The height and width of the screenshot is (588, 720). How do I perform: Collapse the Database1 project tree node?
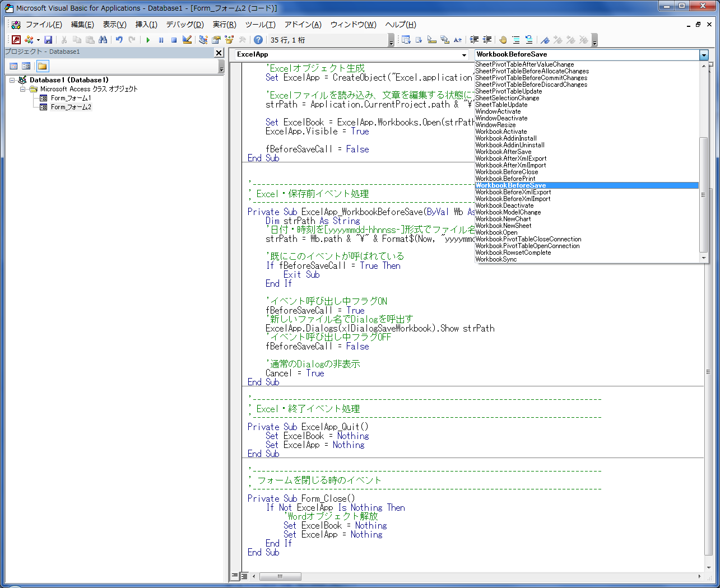coord(12,80)
